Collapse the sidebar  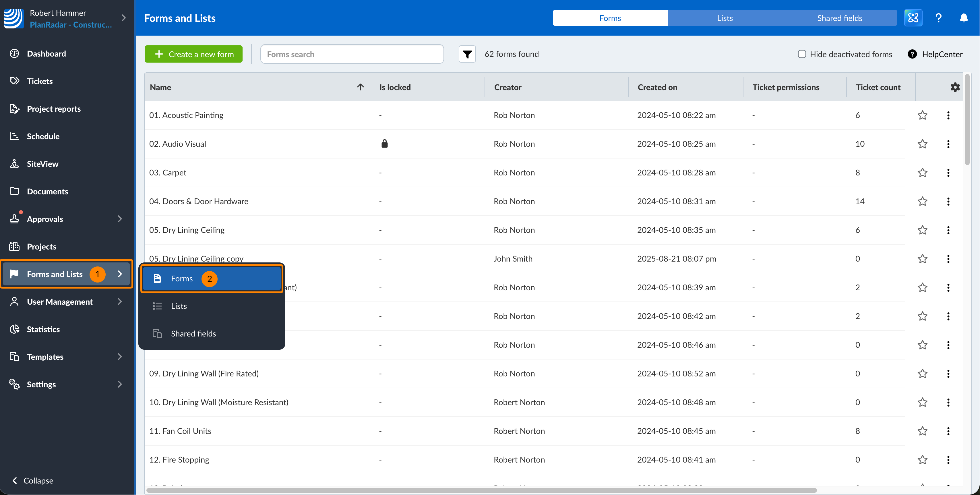[33, 481]
